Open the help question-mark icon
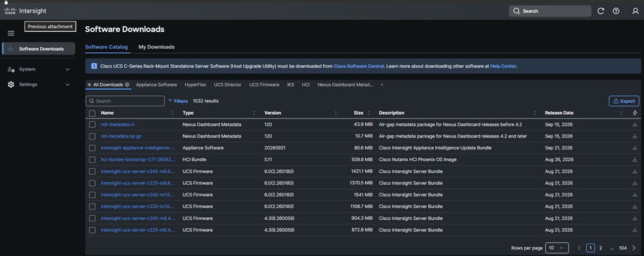 pyautogui.click(x=616, y=11)
